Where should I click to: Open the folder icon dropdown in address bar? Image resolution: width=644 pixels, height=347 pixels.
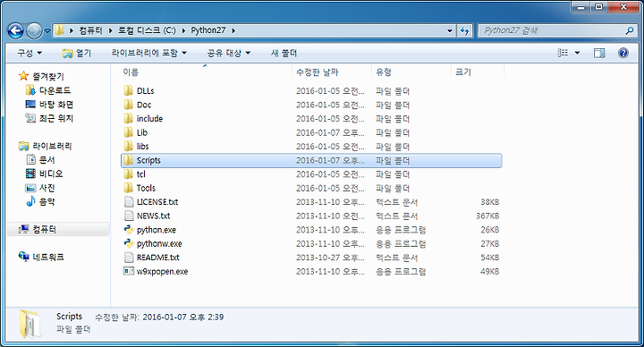pyautogui.click(x=60, y=30)
